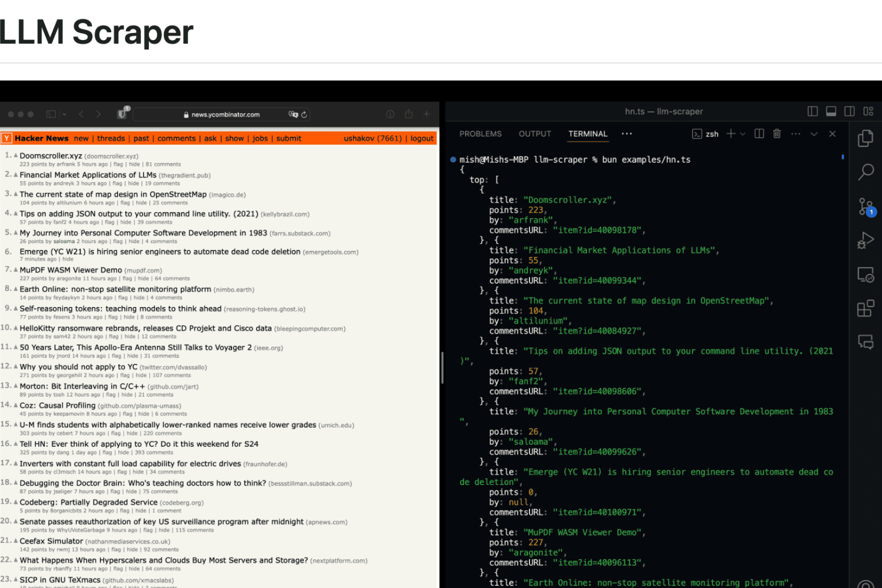Click Safari address bar news.ycombinator.com

coord(221,114)
